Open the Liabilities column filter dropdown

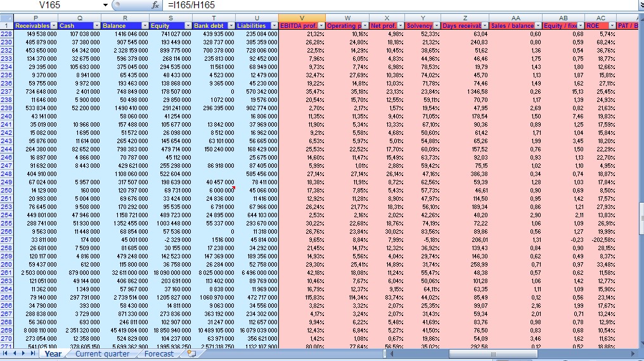[274, 25]
